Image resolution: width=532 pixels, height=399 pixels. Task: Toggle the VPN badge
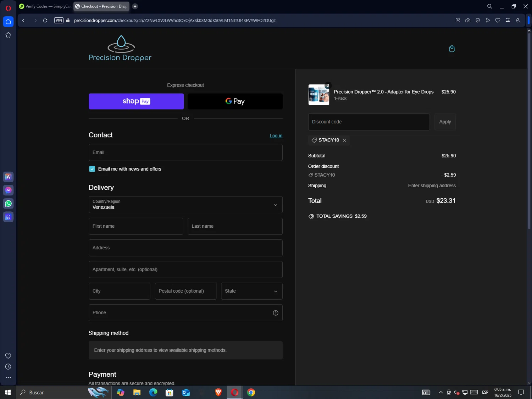[x=59, y=21]
